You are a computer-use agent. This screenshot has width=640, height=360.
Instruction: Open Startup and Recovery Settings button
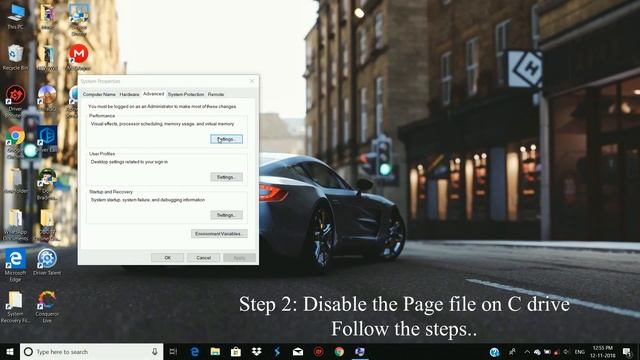click(x=227, y=215)
